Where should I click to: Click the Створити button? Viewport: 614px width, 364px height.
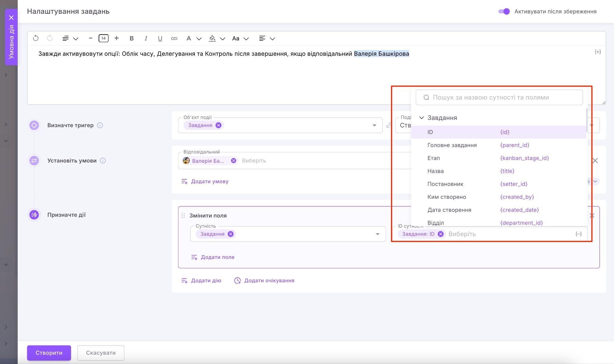click(x=49, y=353)
